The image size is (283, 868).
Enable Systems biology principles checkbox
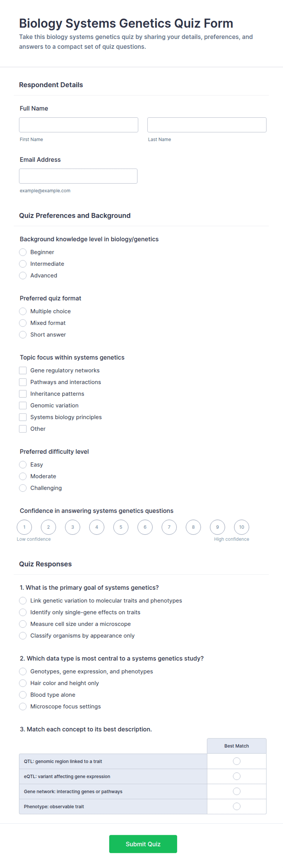click(x=23, y=417)
